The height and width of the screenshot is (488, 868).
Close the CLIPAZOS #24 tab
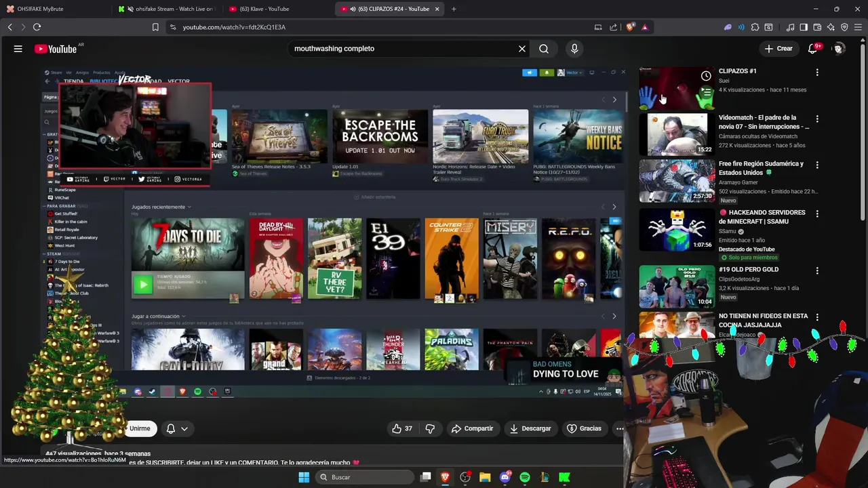tap(437, 9)
